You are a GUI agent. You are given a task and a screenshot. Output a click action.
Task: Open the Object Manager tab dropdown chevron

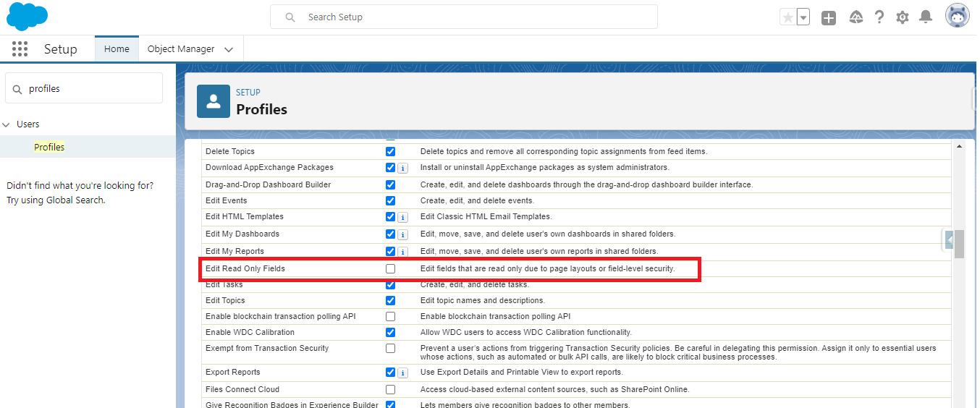[x=229, y=50]
